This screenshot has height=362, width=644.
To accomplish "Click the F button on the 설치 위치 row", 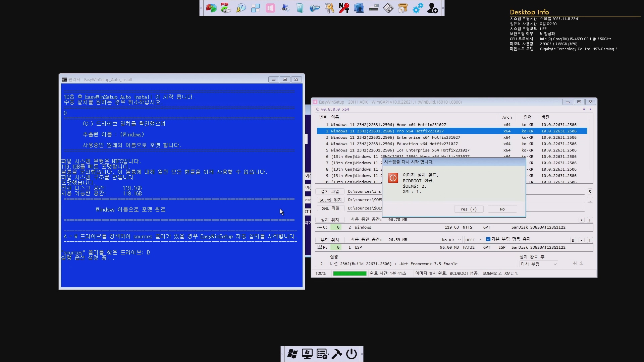I will 590,220.
